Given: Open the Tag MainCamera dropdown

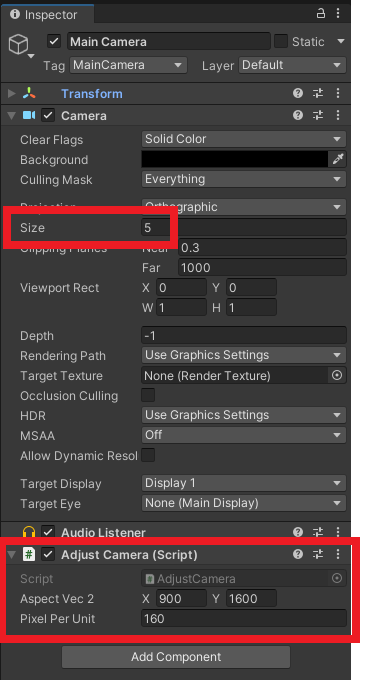Looking at the screenshot, I should (128, 65).
